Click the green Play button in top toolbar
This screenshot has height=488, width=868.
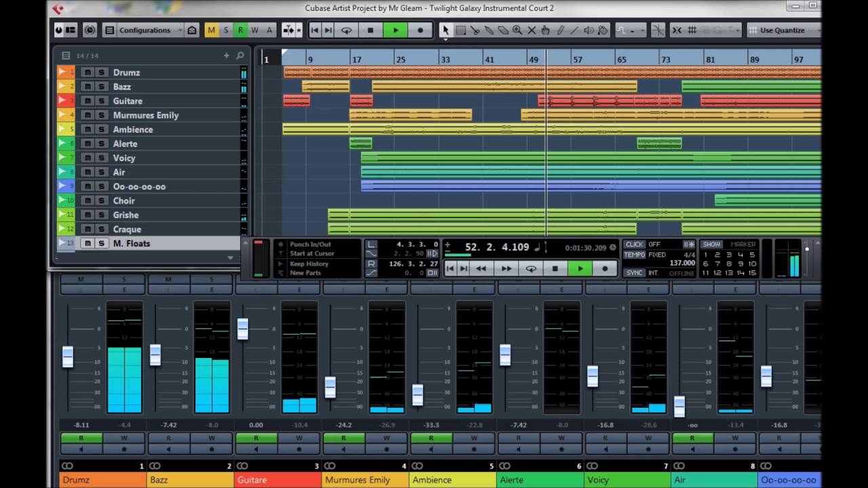click(395, 30)
